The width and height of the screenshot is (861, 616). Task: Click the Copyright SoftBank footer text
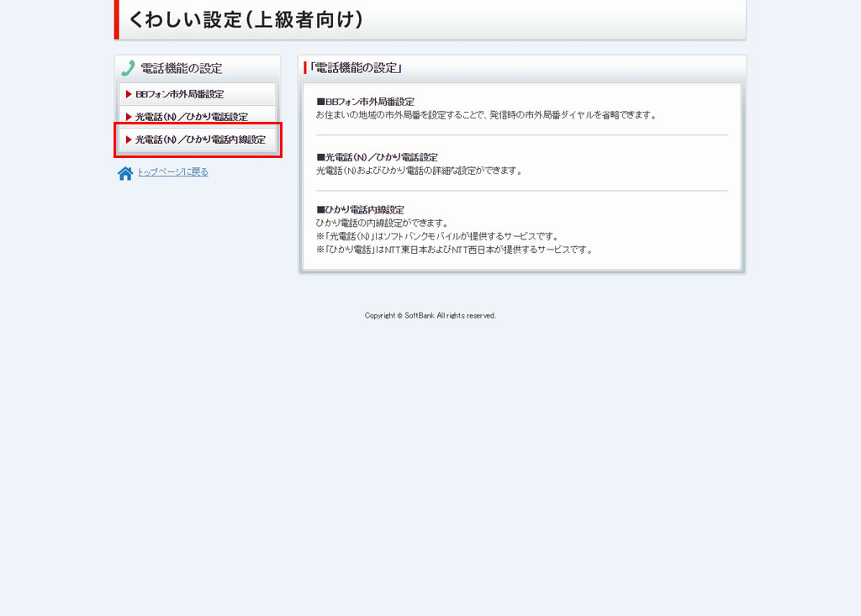[x=430, y=316]
